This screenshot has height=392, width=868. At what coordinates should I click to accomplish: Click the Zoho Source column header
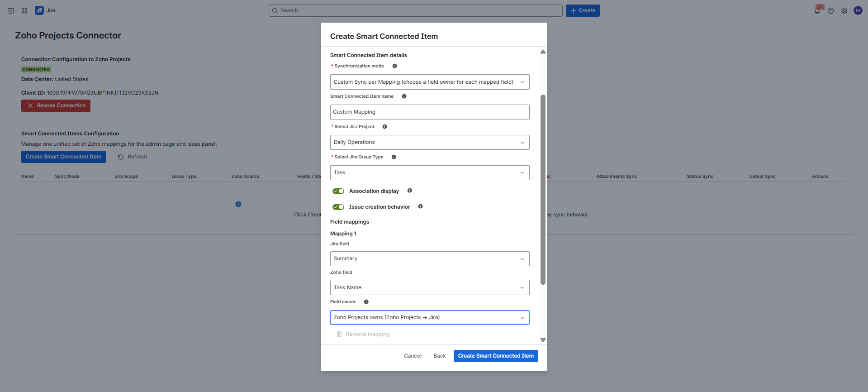(245, 177)
